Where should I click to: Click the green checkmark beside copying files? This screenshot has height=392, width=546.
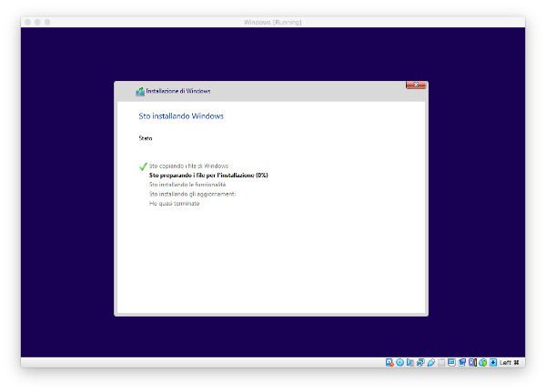tap(143, 166)
